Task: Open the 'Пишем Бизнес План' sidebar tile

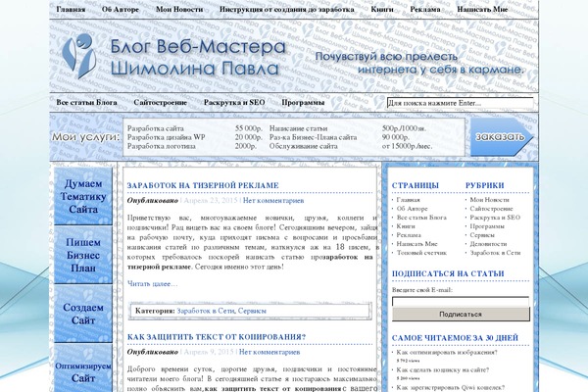Action: [x=83, y=255]
